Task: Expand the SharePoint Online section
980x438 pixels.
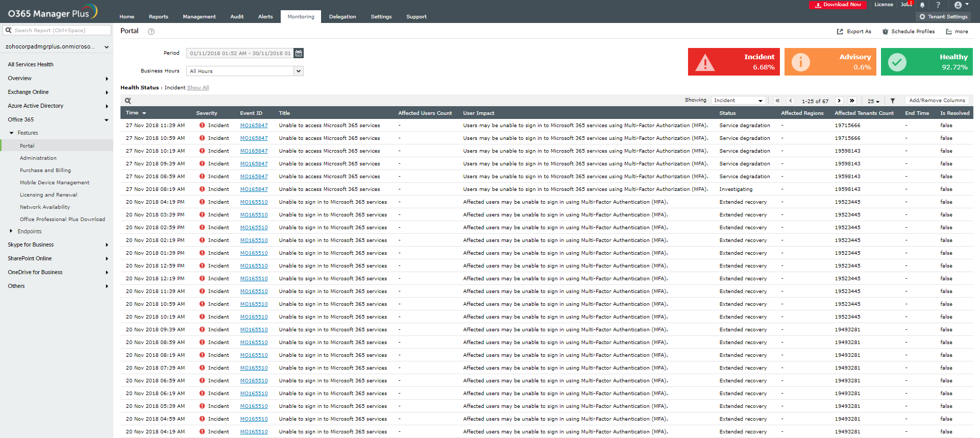Action: [x=107, y=259]
